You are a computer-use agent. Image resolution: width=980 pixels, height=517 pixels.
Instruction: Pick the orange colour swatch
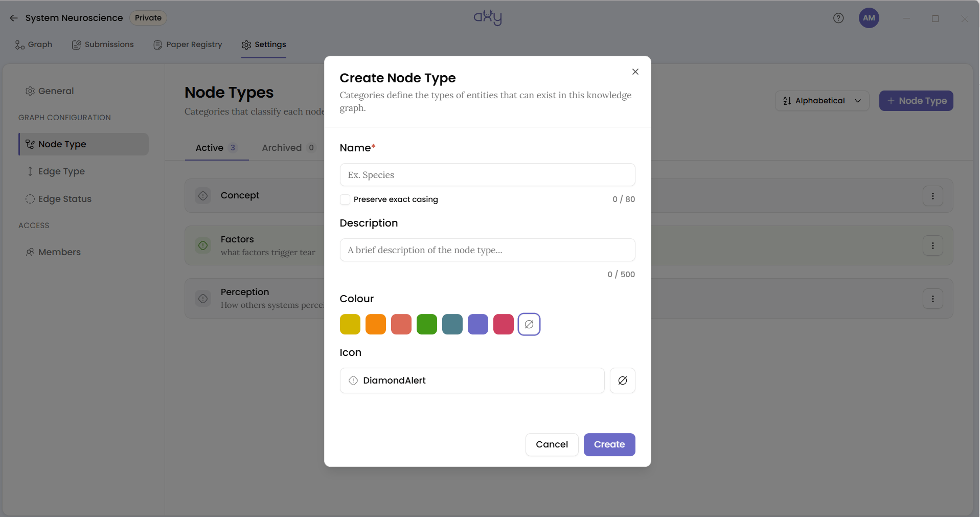[376, 324]
